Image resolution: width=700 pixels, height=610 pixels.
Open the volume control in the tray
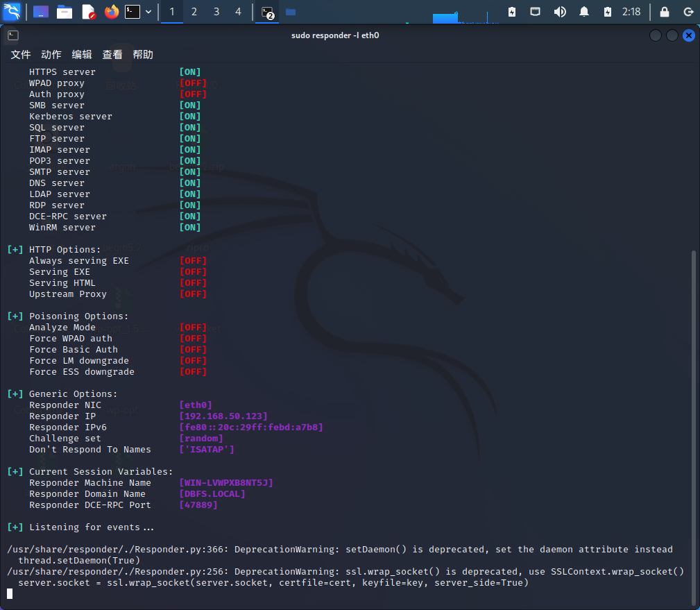[560, 12]
